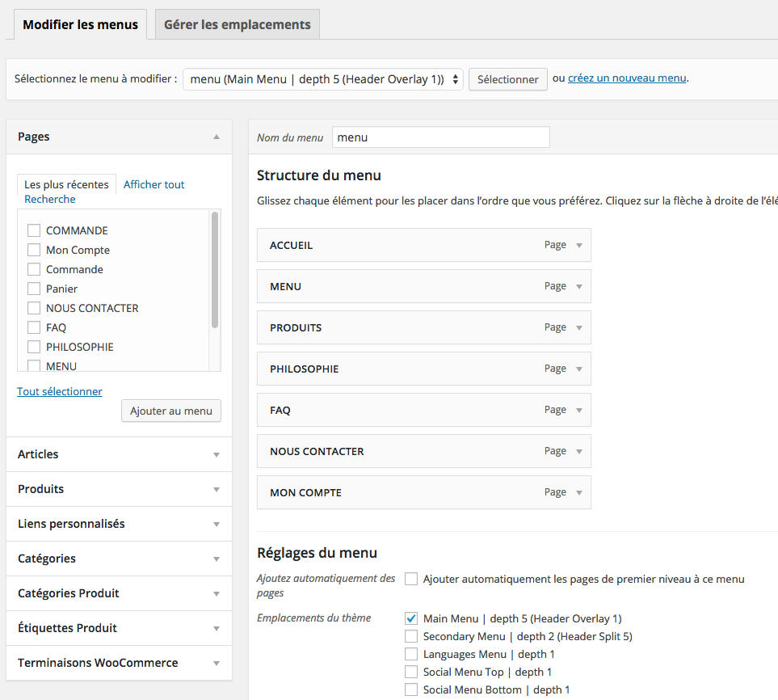Tick the NOUS CONTACTER page checkbox

pyautogui.click(x=34, y=308)
